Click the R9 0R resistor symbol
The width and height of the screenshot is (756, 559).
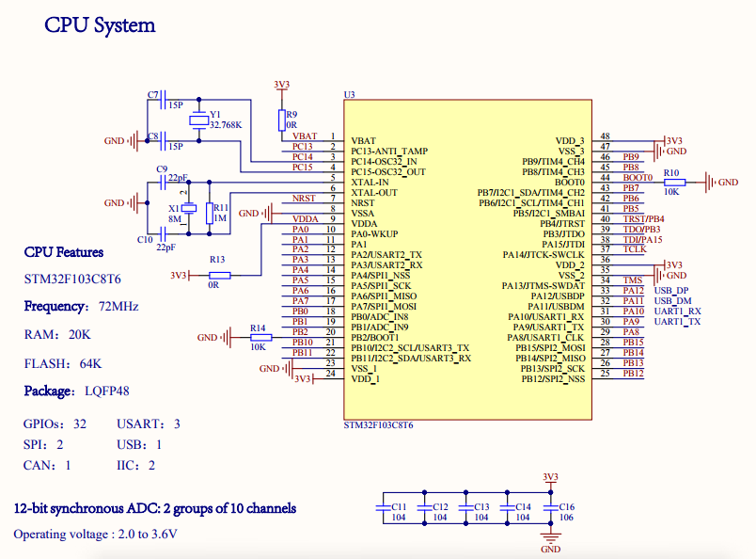click(281, 120)
